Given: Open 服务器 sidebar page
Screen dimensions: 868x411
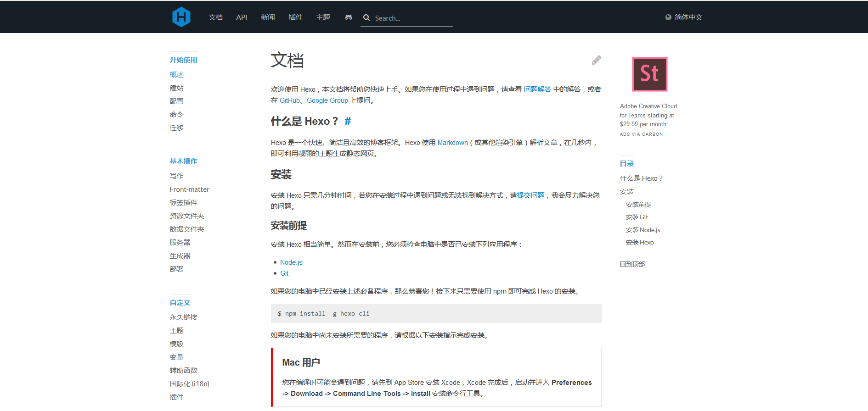Looking at the screenshot, I should tap(180, 242).
